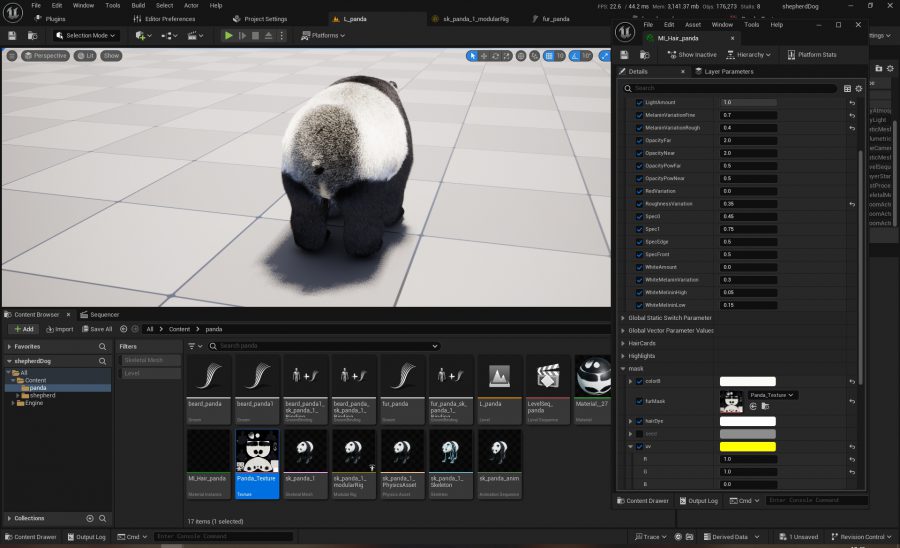
Task: Click the green Play in editor button
Action: (228, 36)
